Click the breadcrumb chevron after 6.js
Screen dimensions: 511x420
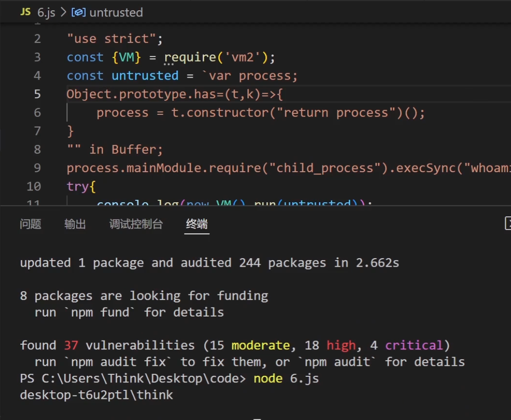63,12
